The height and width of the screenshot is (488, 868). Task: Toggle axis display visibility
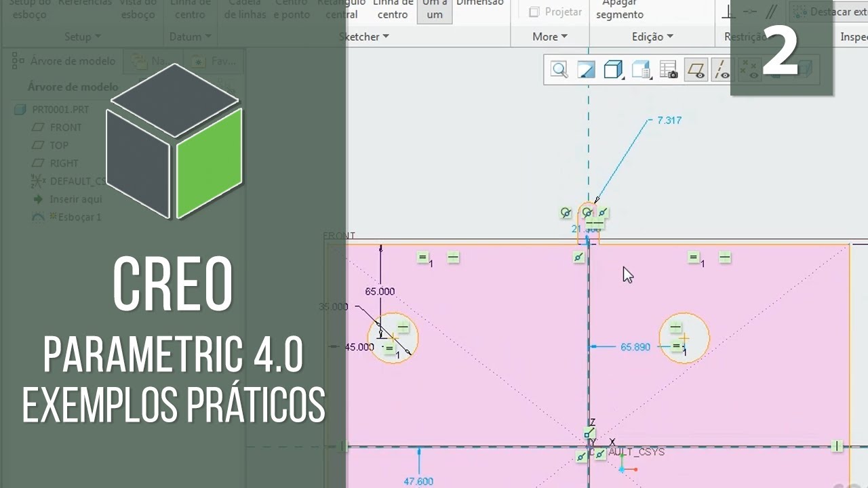tap(723, 70)
